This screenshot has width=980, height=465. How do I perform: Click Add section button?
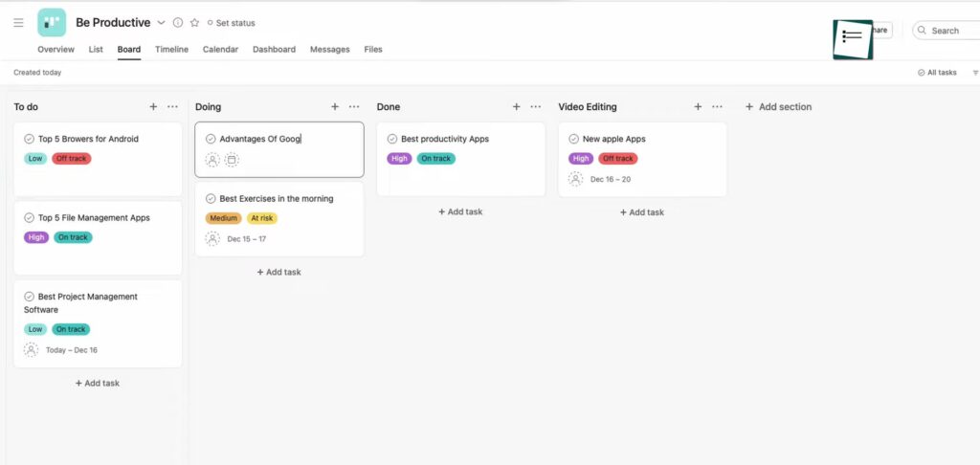click(x=778, y=107)
